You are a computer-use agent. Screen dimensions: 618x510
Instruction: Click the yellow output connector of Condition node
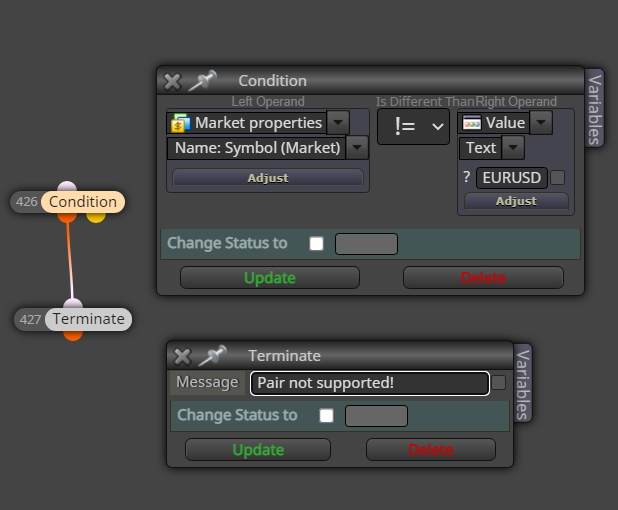click(96, 217)
